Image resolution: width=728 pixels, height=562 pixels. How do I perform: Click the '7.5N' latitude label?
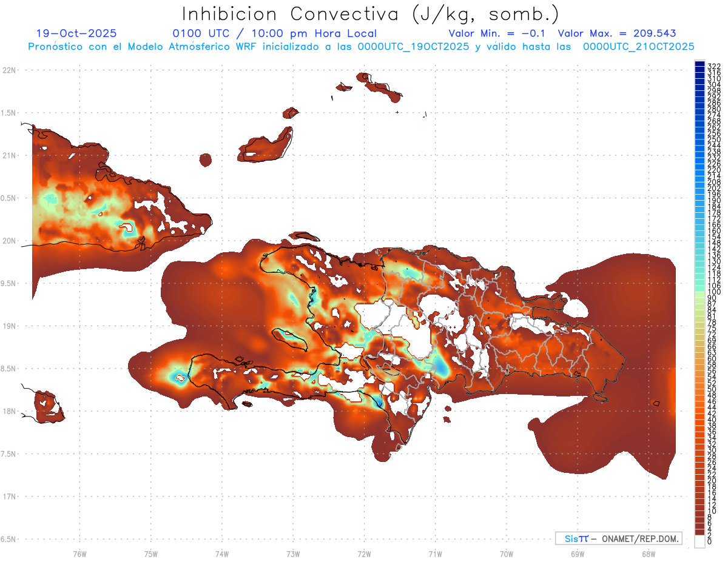8,453
